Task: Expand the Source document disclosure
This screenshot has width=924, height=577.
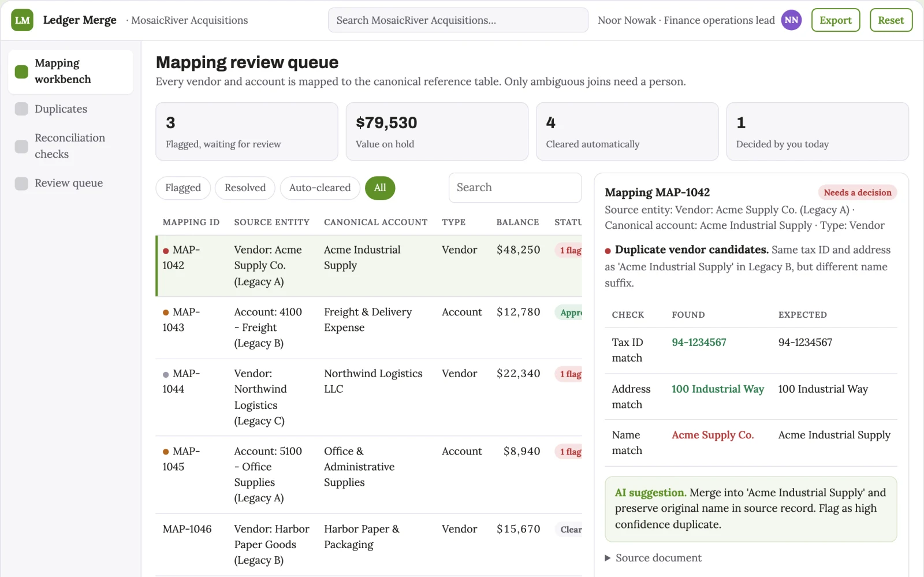Action: click(653, 558)
